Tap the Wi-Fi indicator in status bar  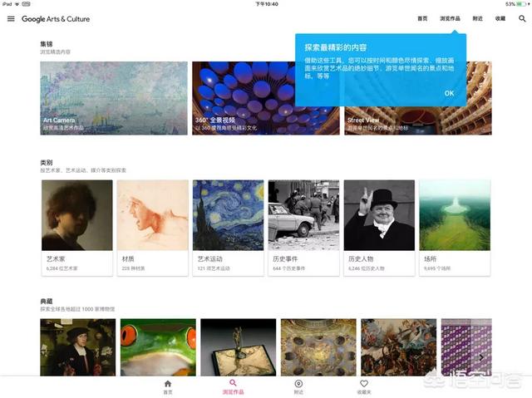click(x=17, y=4)
